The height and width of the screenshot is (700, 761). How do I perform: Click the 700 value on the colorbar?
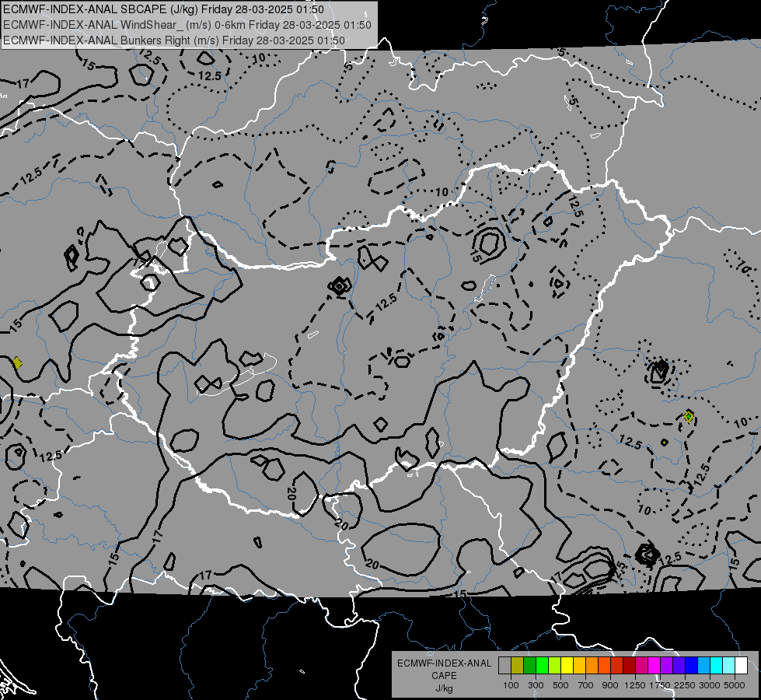pyautogui.click(x=586, y=685)
